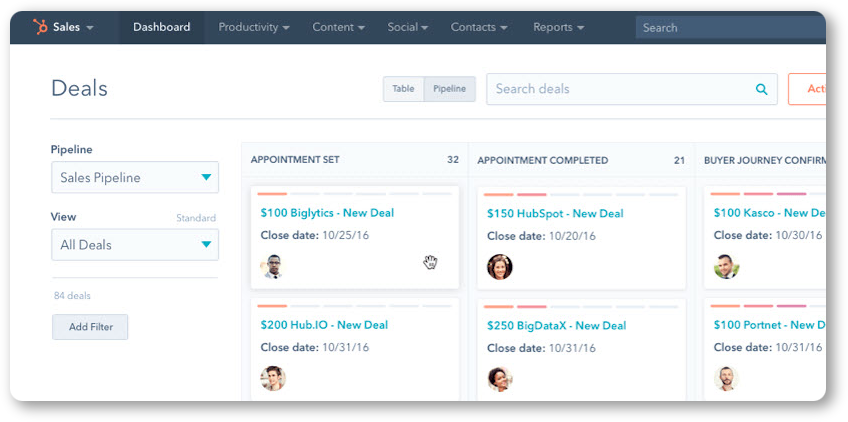
Task: Open the owner avatar on the Biglytics deal
Action: [273, 267]
